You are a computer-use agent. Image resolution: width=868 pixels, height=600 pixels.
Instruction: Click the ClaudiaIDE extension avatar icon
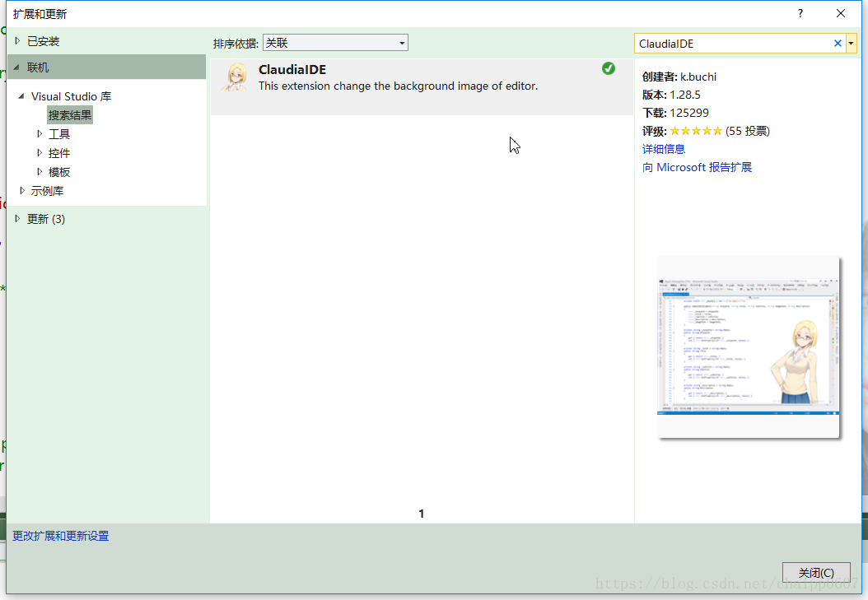pos(234,77)
